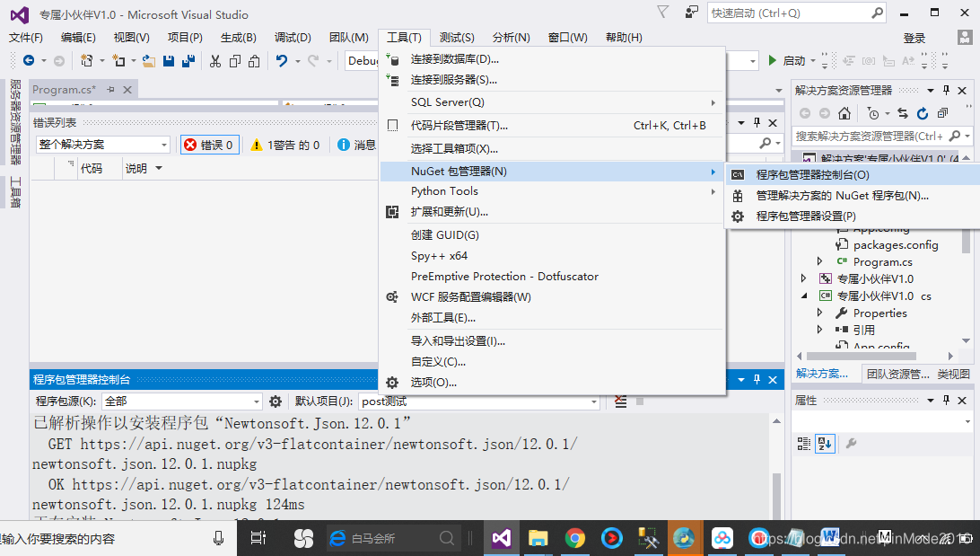Open 选项(O)... in Tools menu
This screenshot has height=556, width=980.
(553, 382)
